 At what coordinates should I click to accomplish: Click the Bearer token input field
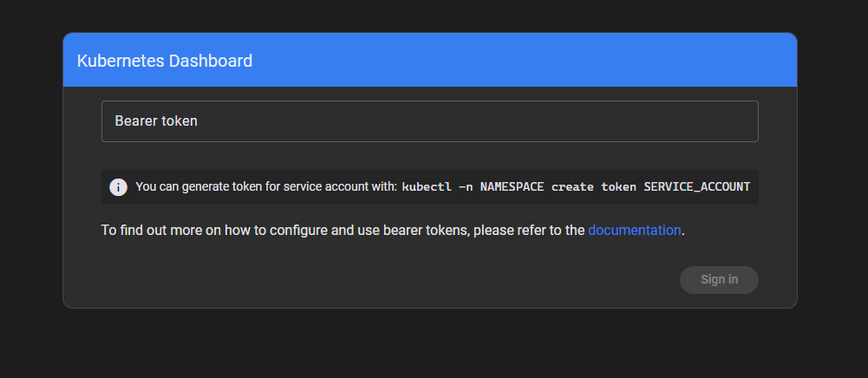(x=429, y=121)
